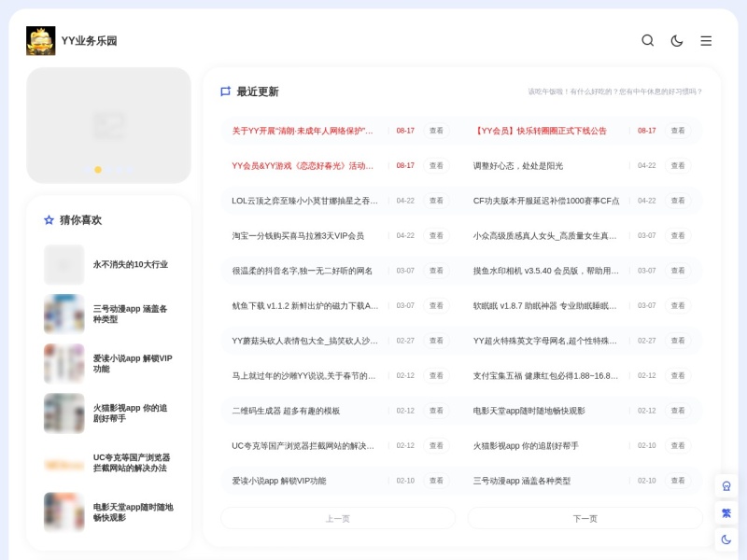747x560 pixels.
Task: Open article 关于YY开展清朗·未成年人网络保护
Action: click(x=303, y=131)
